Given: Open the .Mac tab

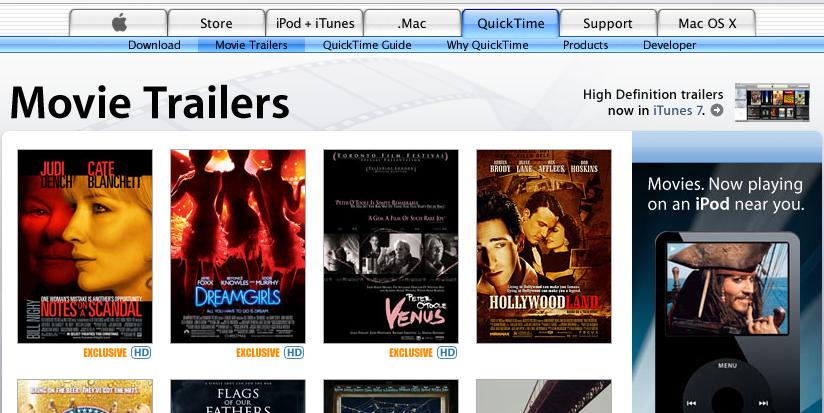Looking at the screenshot, I should 411,23.
